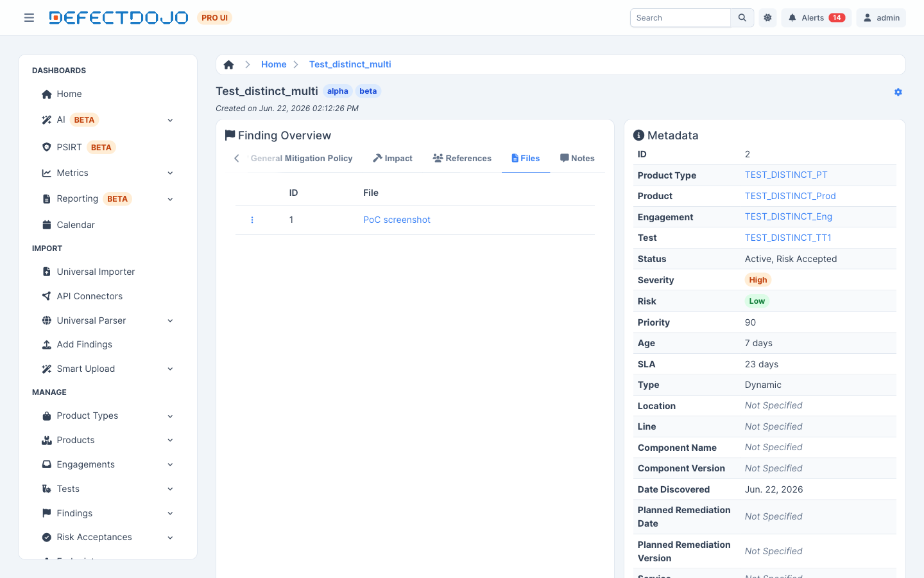The image size is (924, 578).
Task: Click the Low risk badge
Action: [x=757, y=301]
